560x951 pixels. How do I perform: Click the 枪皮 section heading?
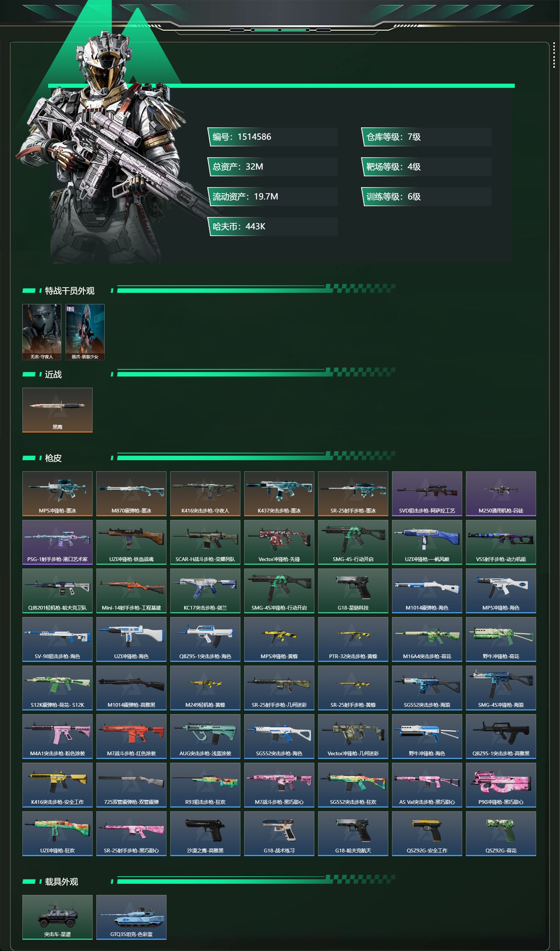(x=53, y=458)
